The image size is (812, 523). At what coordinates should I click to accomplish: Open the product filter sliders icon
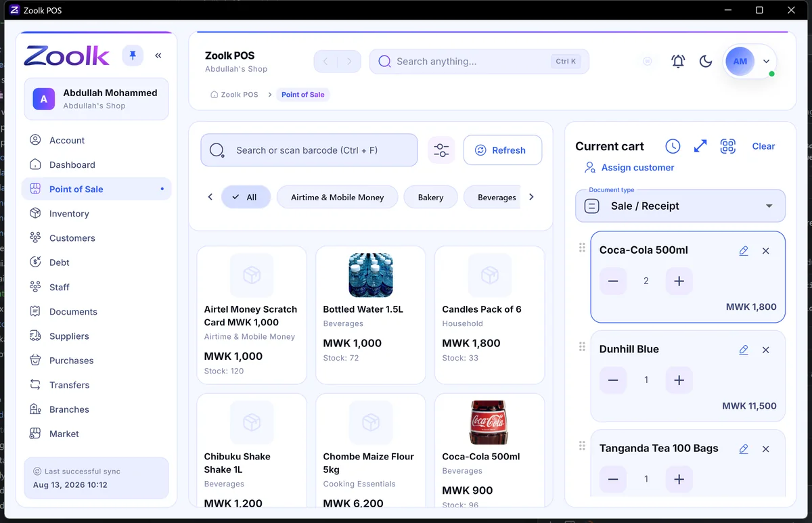tap(441, 150)
